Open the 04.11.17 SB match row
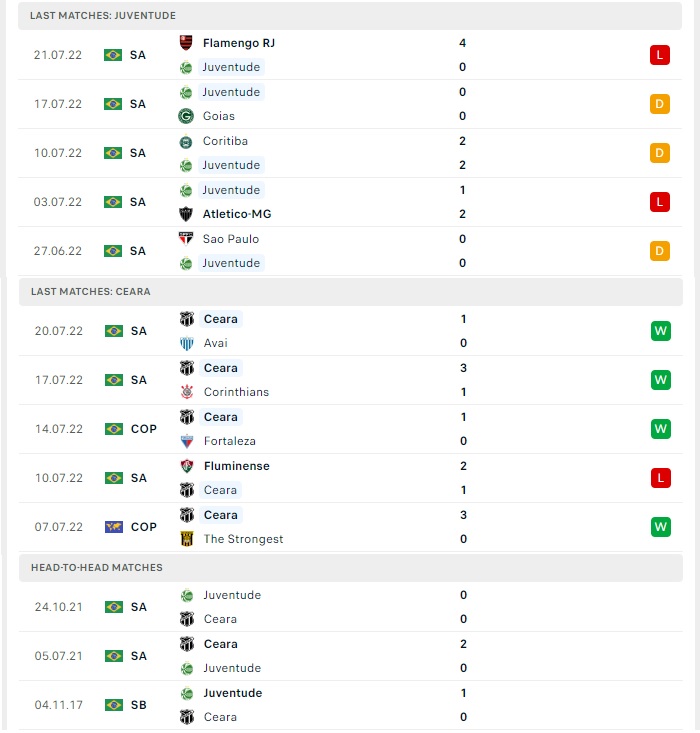The image size is (700, 733). point(351,705)
